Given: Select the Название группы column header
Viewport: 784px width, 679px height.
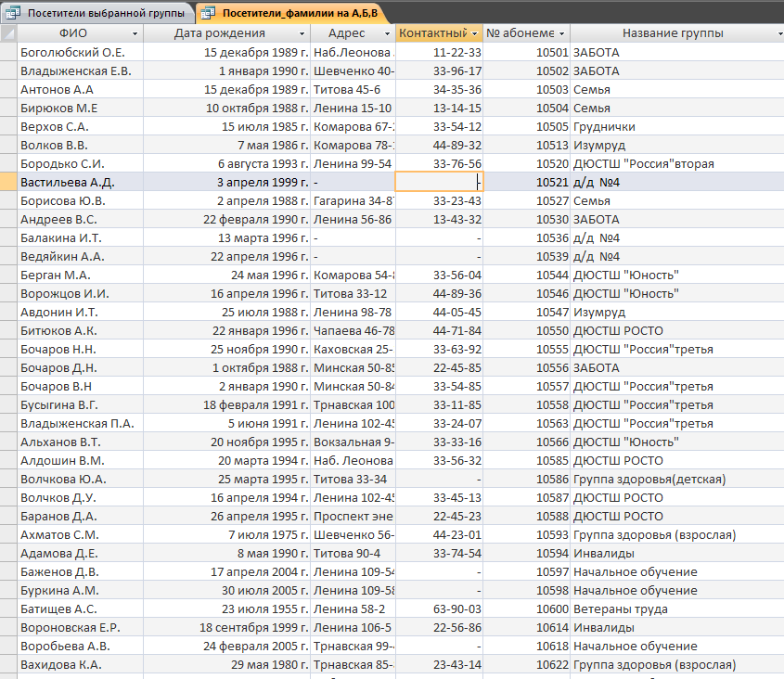Looking at the screenshot, I should [677, 33].
